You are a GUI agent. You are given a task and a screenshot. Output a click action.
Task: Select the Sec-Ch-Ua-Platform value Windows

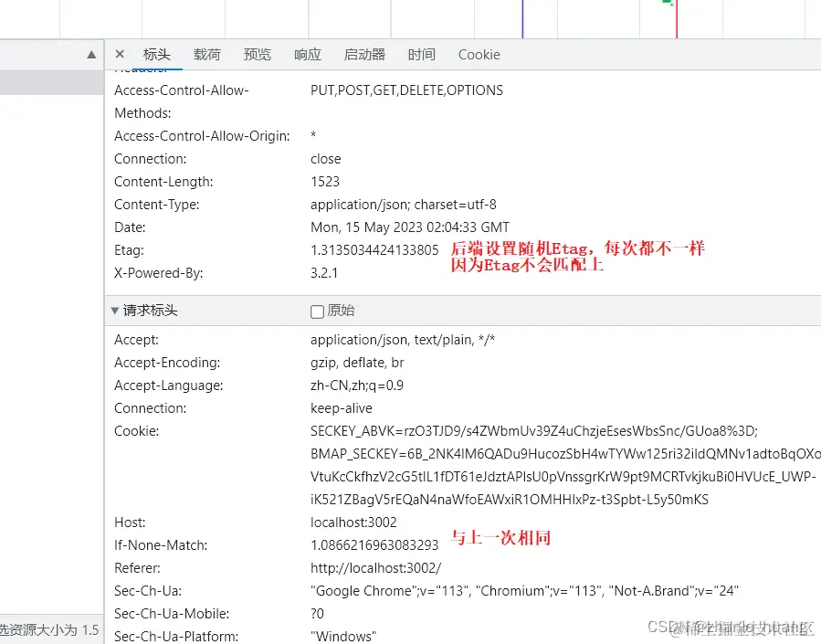click(x=343, y=636)
